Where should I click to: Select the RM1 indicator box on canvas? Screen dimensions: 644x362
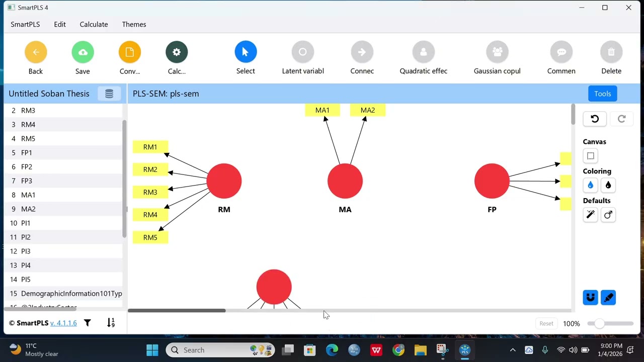[x=150, y=147]
